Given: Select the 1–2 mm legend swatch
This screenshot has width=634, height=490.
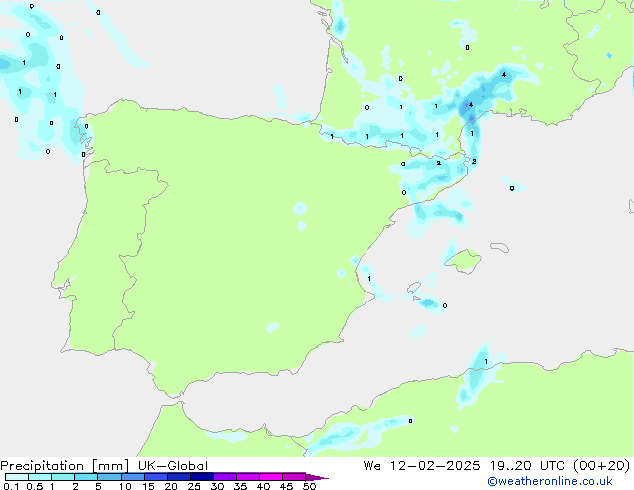Looking at the screenshot, I should coord(63,477).
